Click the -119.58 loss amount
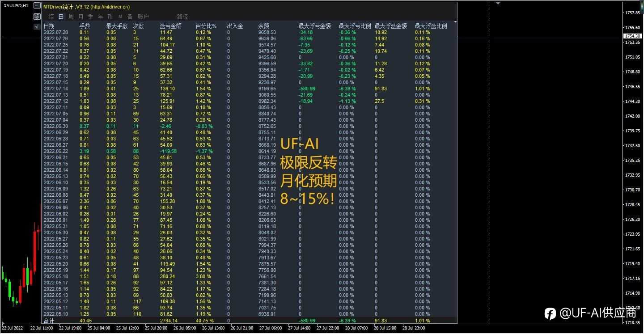The height and width of the screenshot is (334, 644). 168,151
